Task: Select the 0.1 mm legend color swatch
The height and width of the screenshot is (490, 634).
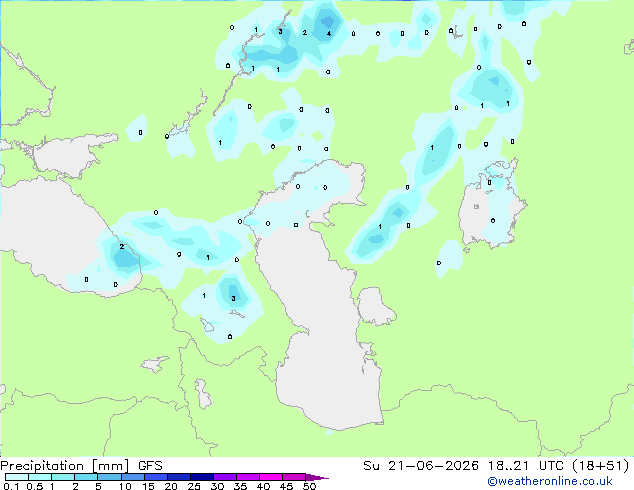Action: tap(17, 477)
